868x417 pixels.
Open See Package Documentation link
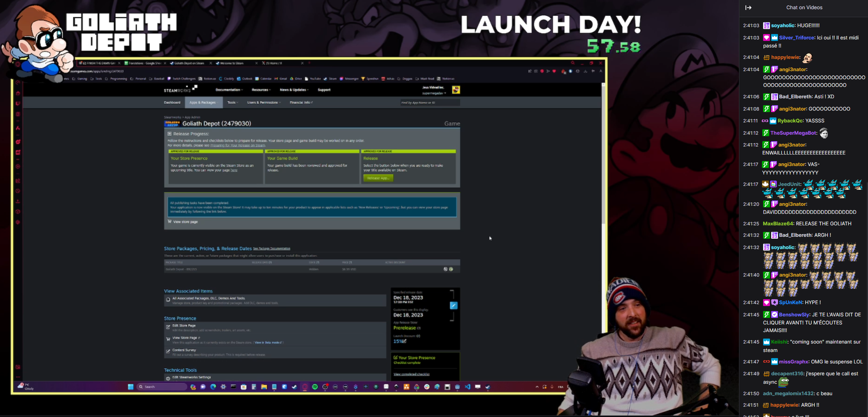(x=271, y=249)
